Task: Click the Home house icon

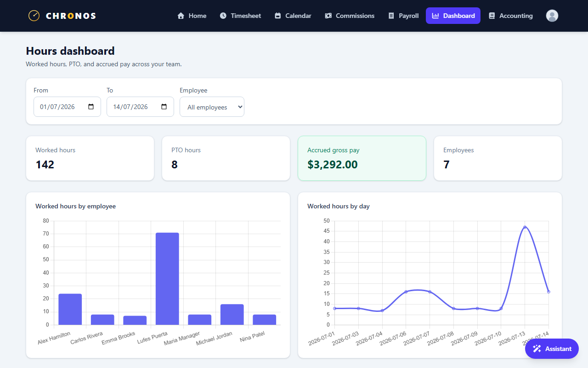Action: [x=181, y=16]
